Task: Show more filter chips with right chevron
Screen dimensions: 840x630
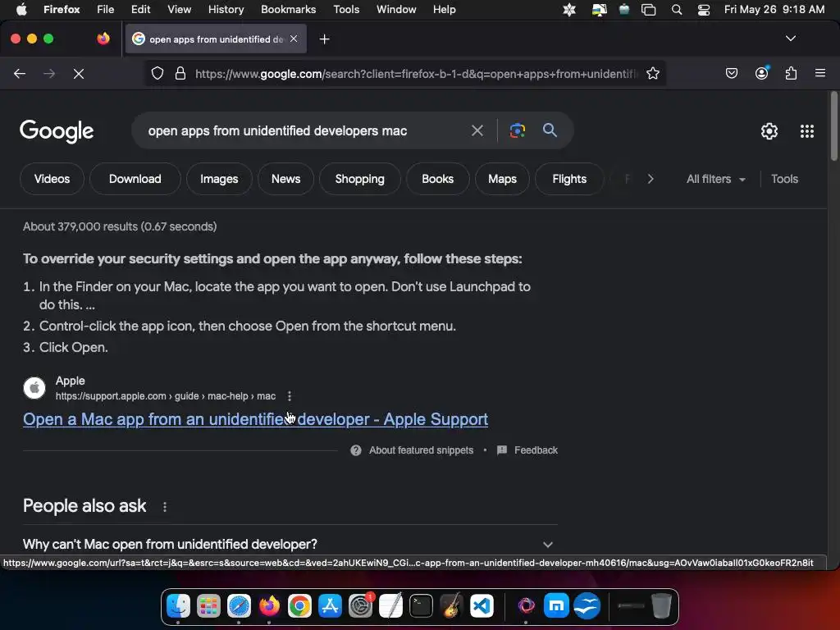Action: point(651,179)
